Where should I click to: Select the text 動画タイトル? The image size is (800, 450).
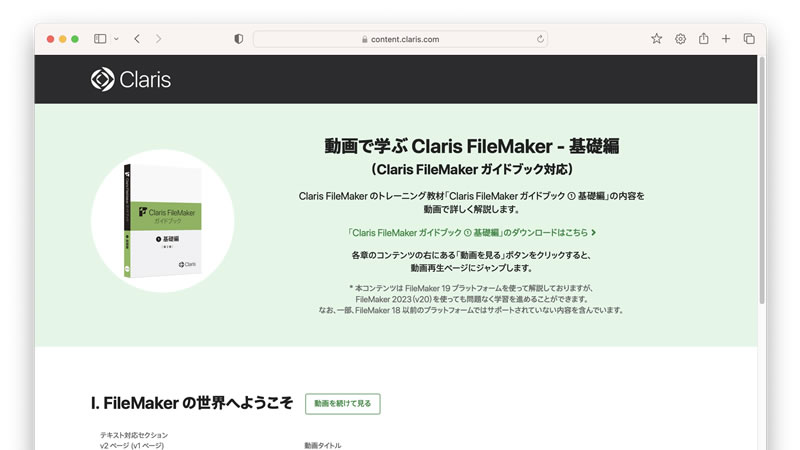pos(323,445)
